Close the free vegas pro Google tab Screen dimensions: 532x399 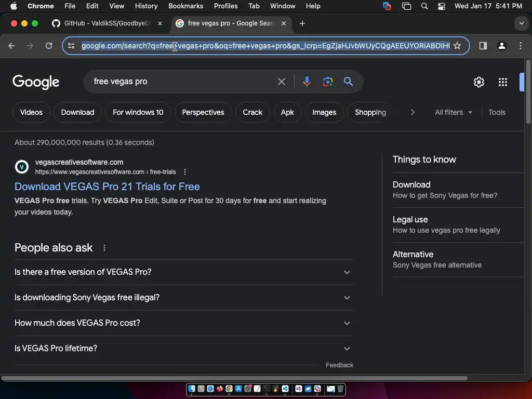(x=284, y=23)
